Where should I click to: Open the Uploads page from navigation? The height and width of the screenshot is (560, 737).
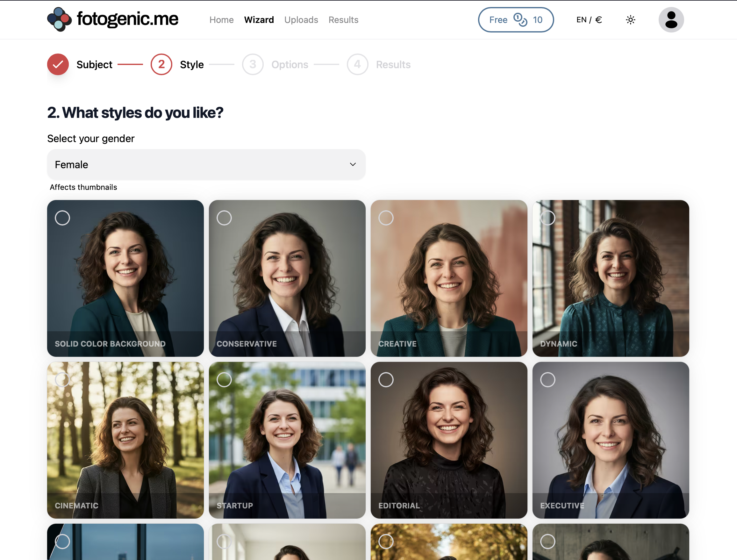[x=301, y=20]
